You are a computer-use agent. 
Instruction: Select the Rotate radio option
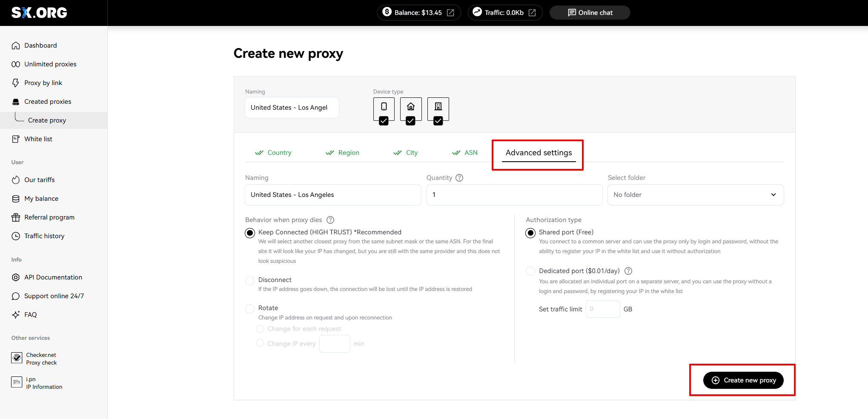pyautogui.click(x=250, y=309)
